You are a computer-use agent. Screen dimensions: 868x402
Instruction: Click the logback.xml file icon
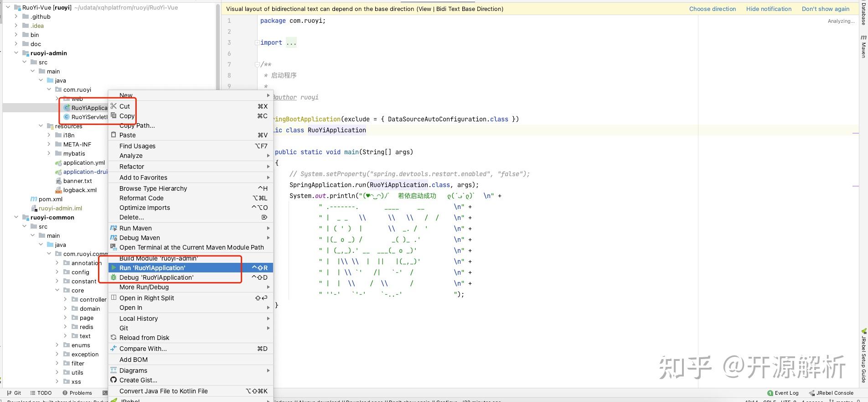tap(58, 190)
